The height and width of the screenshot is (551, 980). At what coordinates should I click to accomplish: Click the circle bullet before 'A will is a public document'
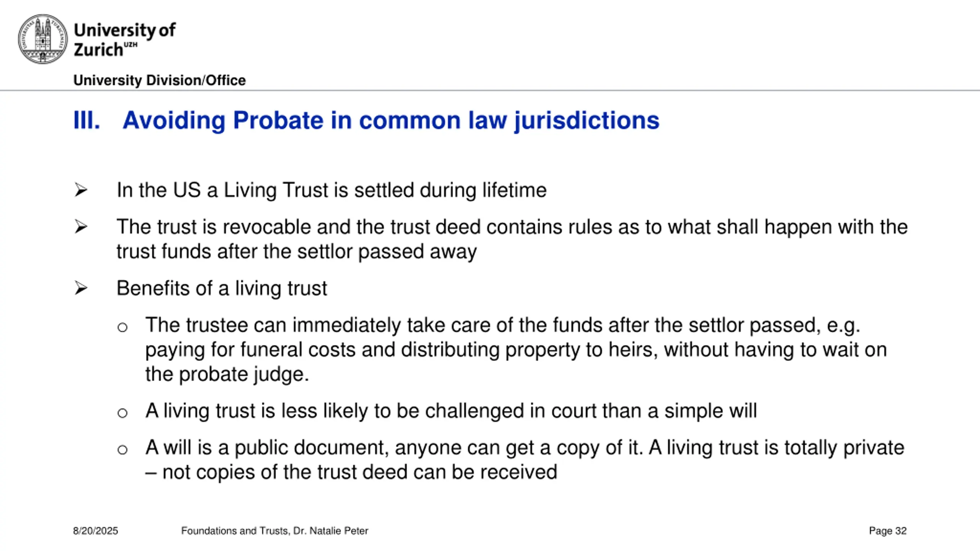tap(122, 450)
